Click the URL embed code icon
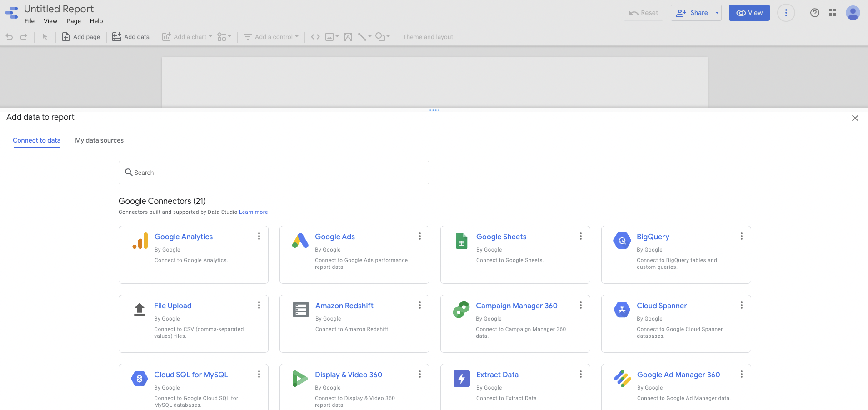The height and width of the screenshot is (410, 868). (315, 37)
